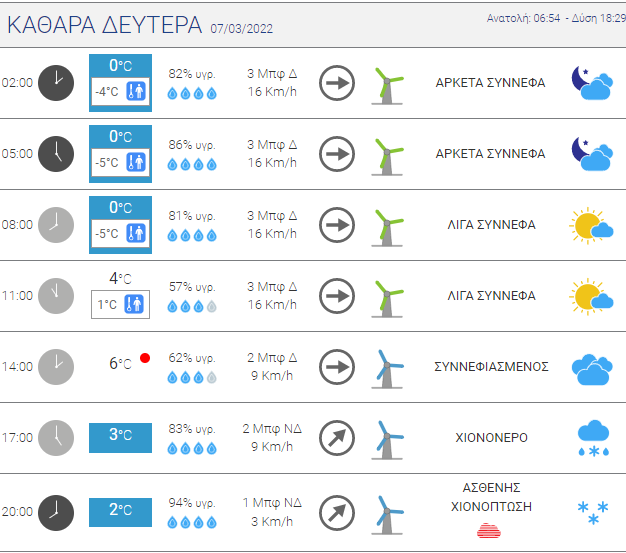The width and height of the screenshot is (626, 553).
Task: Click the ΧΙΟΝΟΝΕΡΟ forecast label
Action: tap(490, 438)
